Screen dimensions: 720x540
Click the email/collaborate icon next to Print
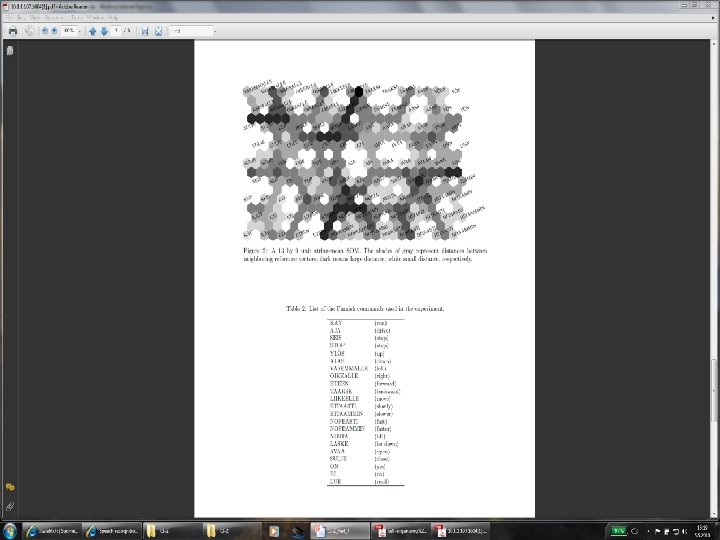click(29, 31)
